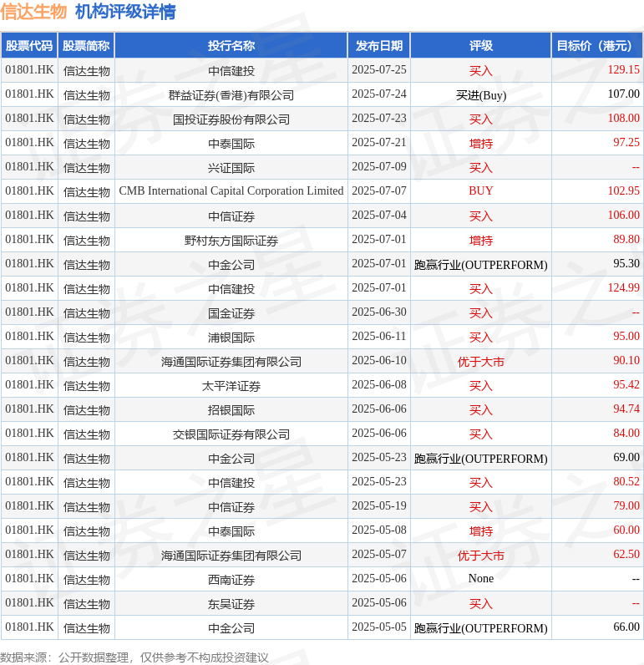Image resolution: width=644 pixels, height=665 pixels.
Task: Click 东吴证券 cell
Action: pyautogui.click(x=231, y=603)
